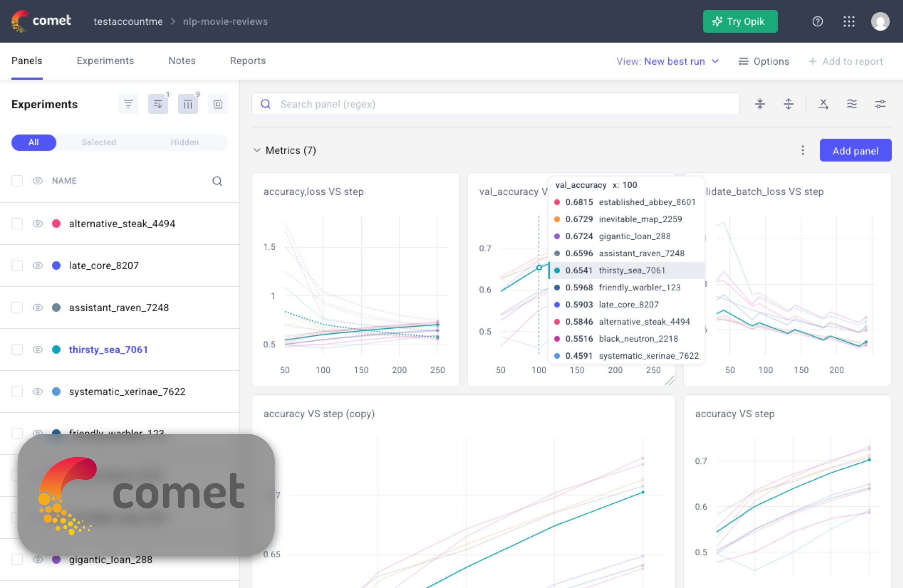Click the pink color dot of alternative_steak_4494

(x=56, y=224)
